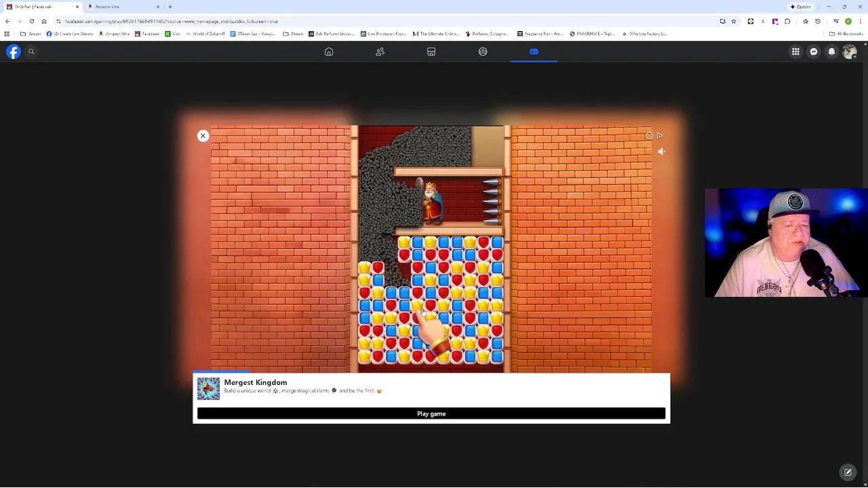The height and width of the screenshot is (488, 868).
Task: Expand the Dtown bookmarks folder
Action: (x=293, y=34)
